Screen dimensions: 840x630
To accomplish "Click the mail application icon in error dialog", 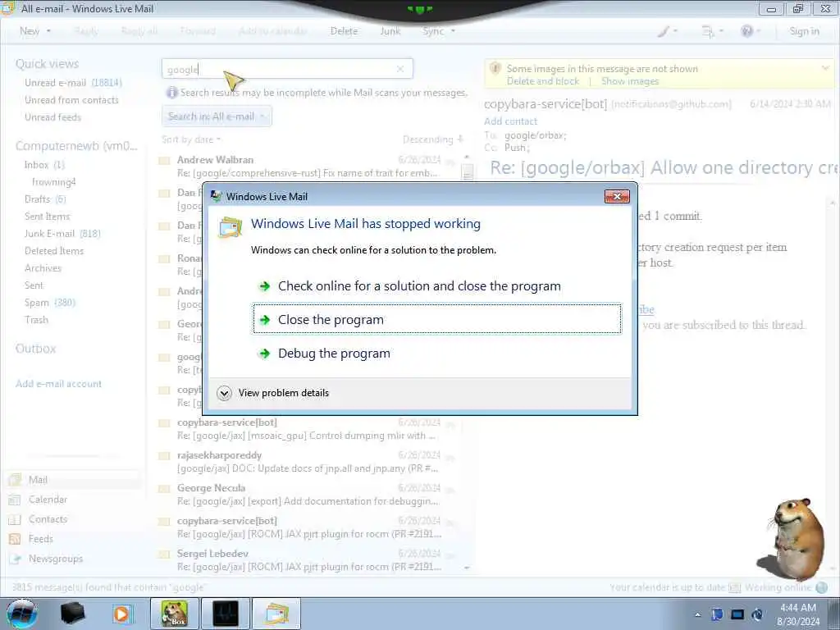I will pos(231,227).
